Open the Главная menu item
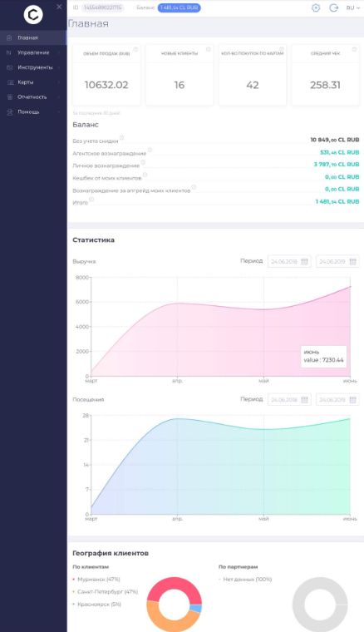This screenshot has height=632, width=364. click(33, 37)
